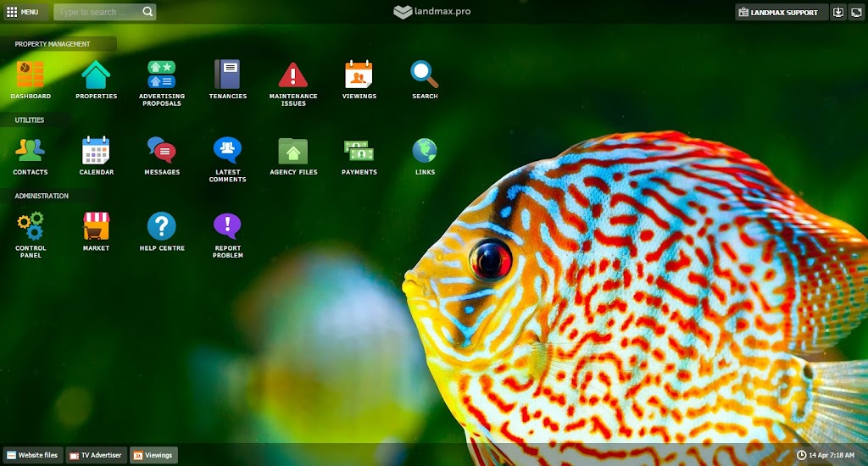The image size is (868, 466).
Task: Click the Report Problem icon
Action: click(x=227, y=226)
